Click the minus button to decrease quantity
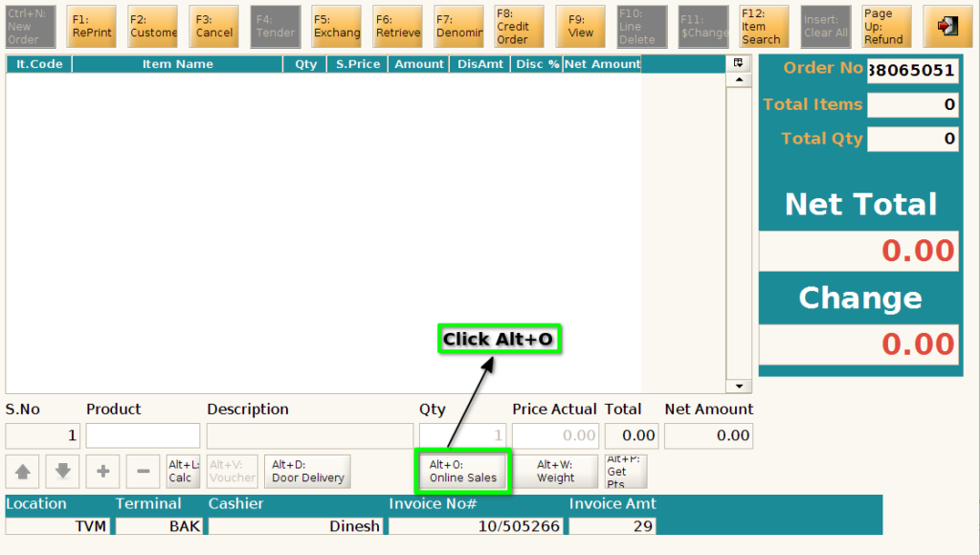 (144, 471)
